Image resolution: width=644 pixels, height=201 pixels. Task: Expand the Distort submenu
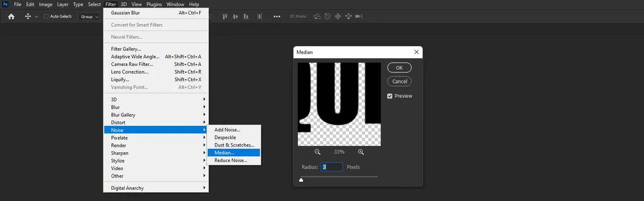(x=156, y=122)
